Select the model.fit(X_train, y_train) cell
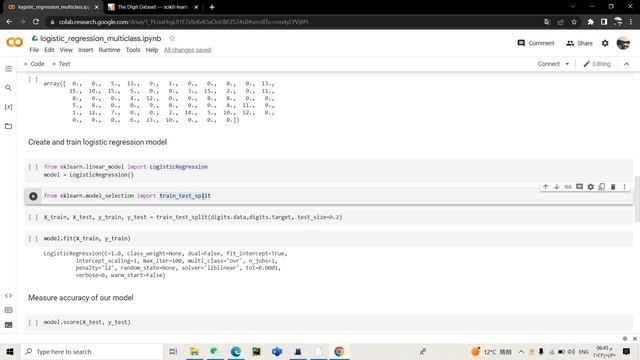 (329, 238)
